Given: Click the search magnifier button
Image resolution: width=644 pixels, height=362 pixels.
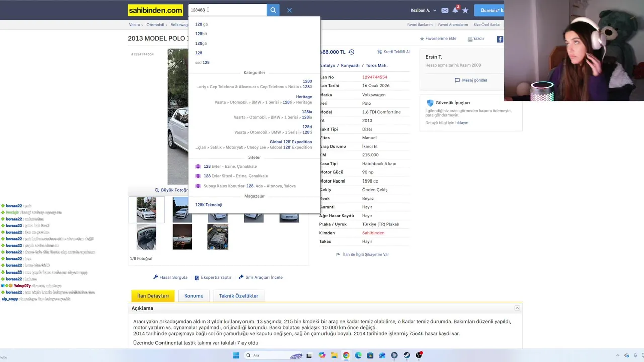Looking at the screenshot, I should coord(273,10).
